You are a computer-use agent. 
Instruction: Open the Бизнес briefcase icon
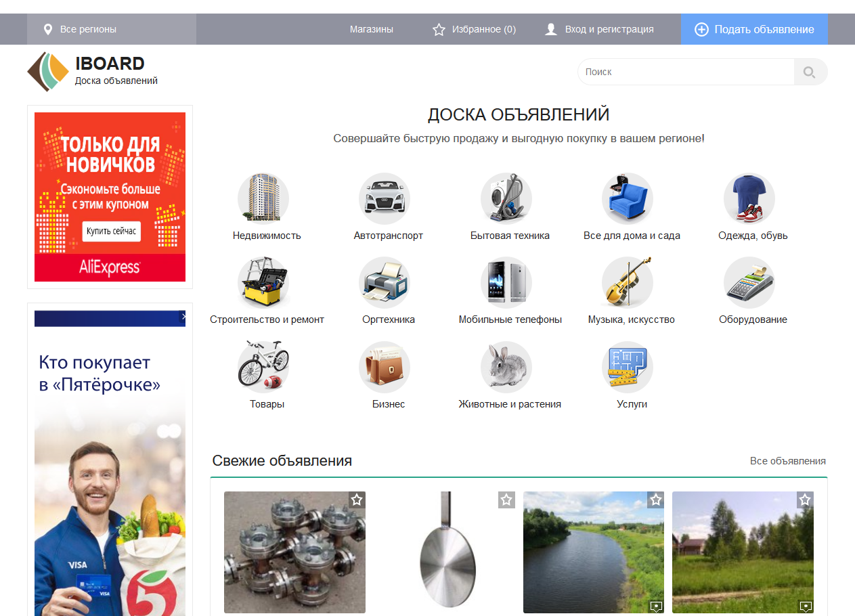coord(385,367)
